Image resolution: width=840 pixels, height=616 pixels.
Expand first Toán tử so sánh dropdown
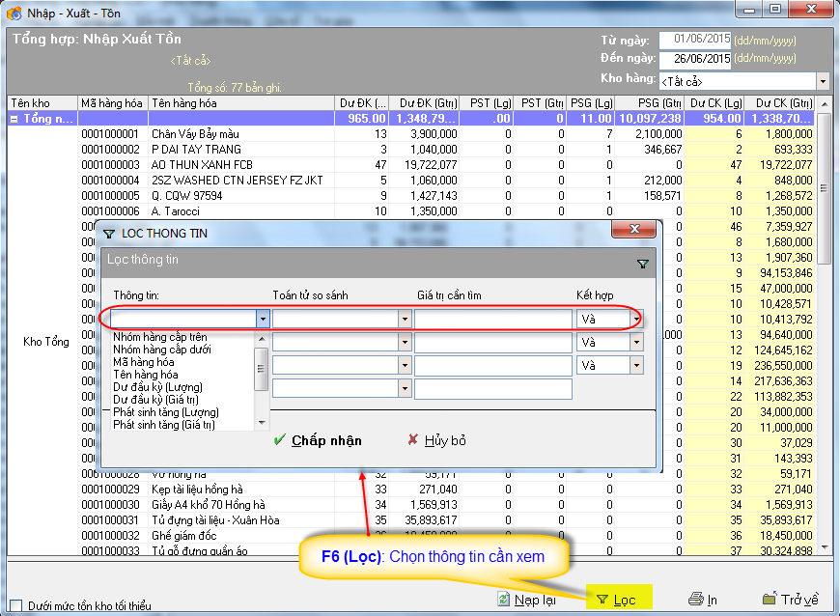point(404,319)
